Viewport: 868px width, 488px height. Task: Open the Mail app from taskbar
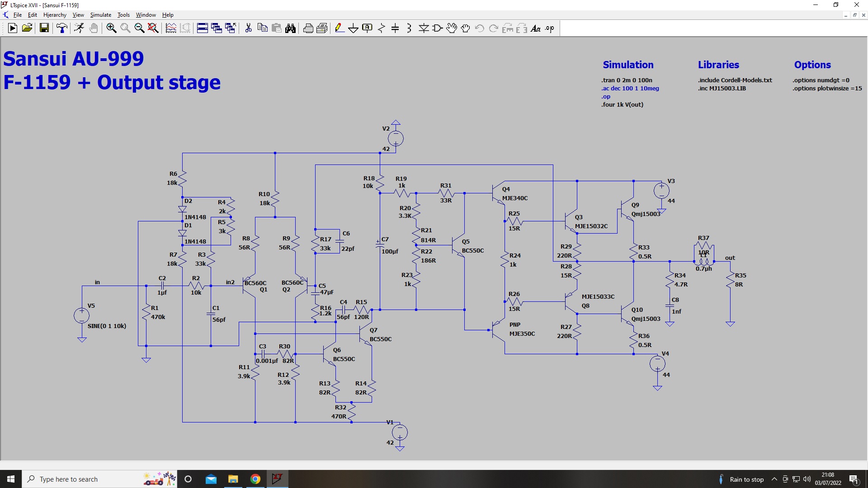tap(211, 479)
